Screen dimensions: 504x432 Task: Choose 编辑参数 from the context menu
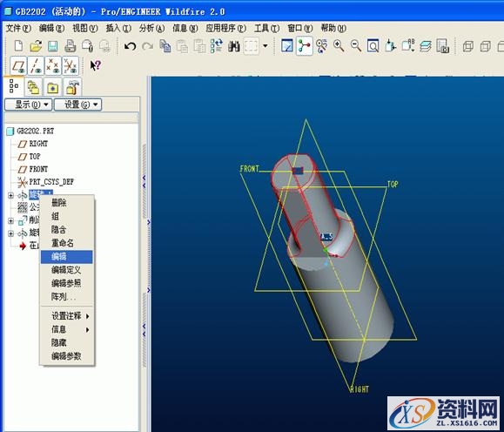tap(66, 356)
